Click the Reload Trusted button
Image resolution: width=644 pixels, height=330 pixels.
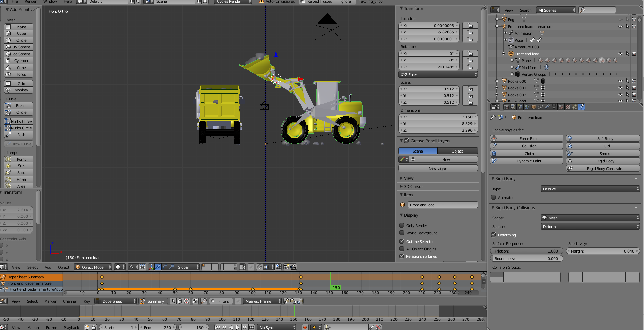pos(317,1)
